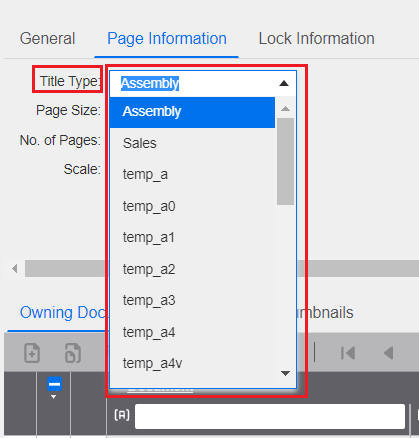Pick the temp_a4v option

(192, 363)
